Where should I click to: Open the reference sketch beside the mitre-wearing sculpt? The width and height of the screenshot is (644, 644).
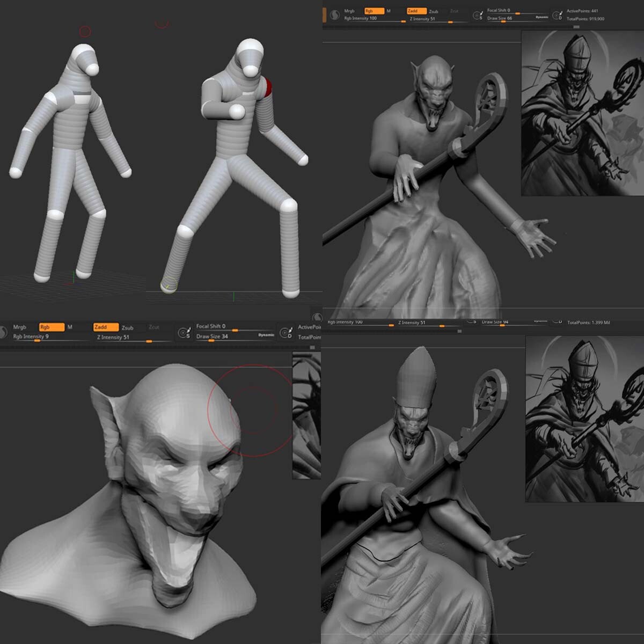coord(584,419)
